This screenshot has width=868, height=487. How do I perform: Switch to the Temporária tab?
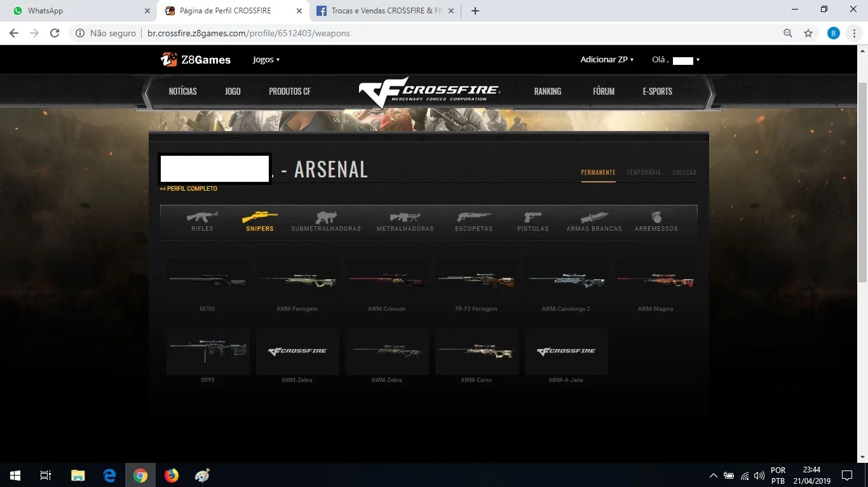pos(644,172)
